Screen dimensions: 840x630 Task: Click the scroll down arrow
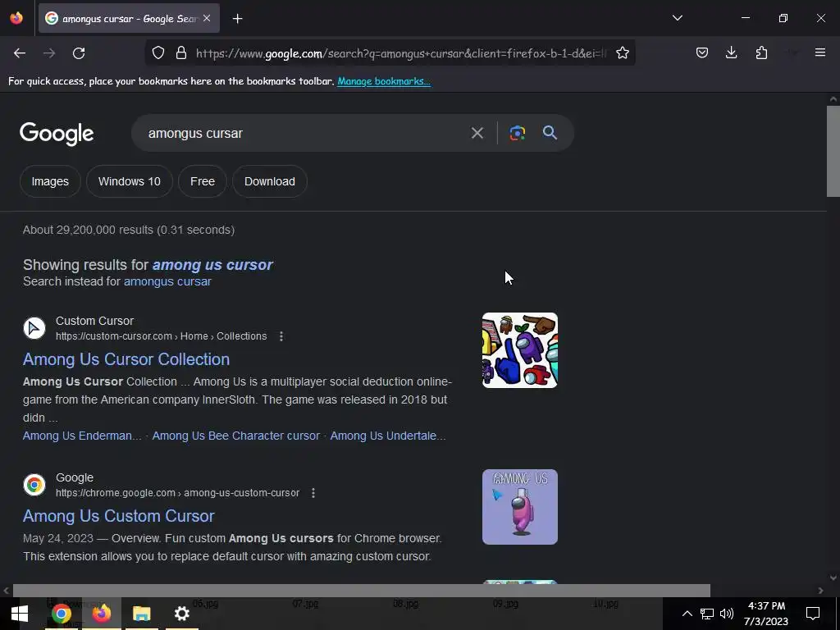pos(833,578)
